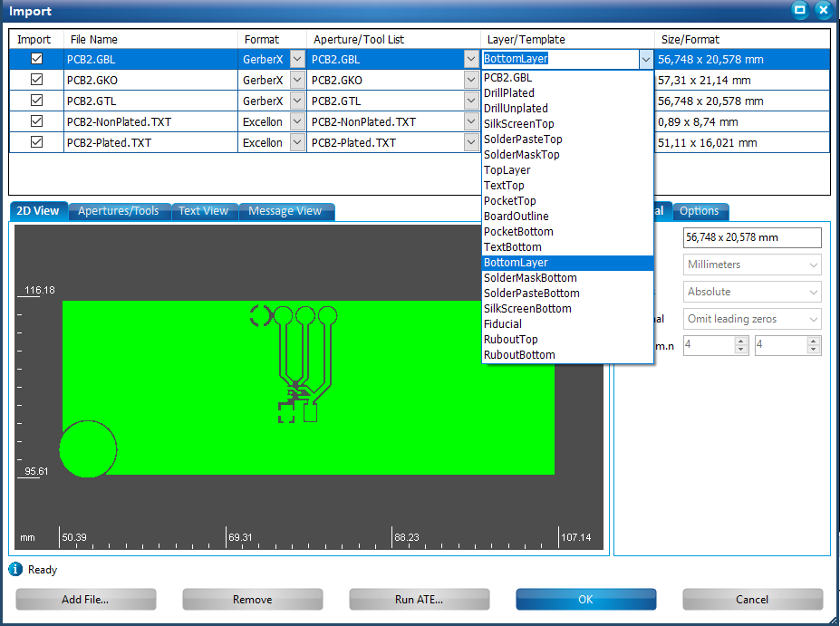Click the size field showing 56,748 x 20,578 mm
Image resolution: width=840 pixels, height=626 pixels.
[751, 237]
